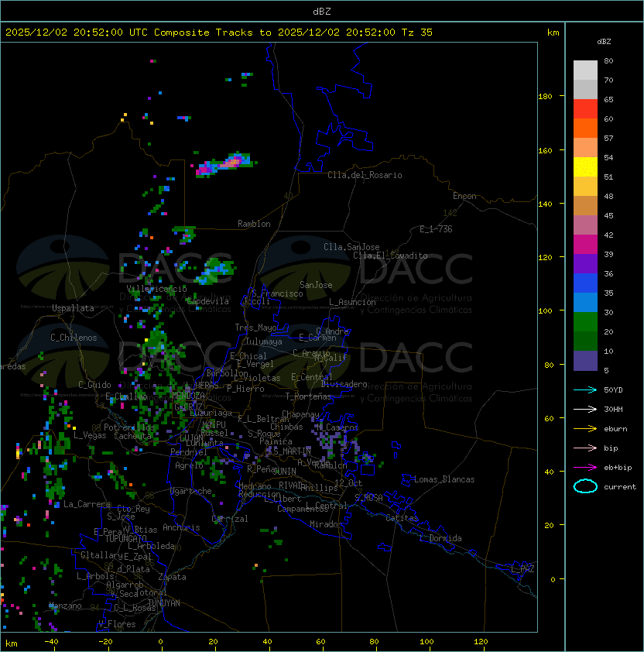Viewport: 644px width, 652px height.
Task: Select the 'Uspallata' map label
Action: tap(73, 308)
